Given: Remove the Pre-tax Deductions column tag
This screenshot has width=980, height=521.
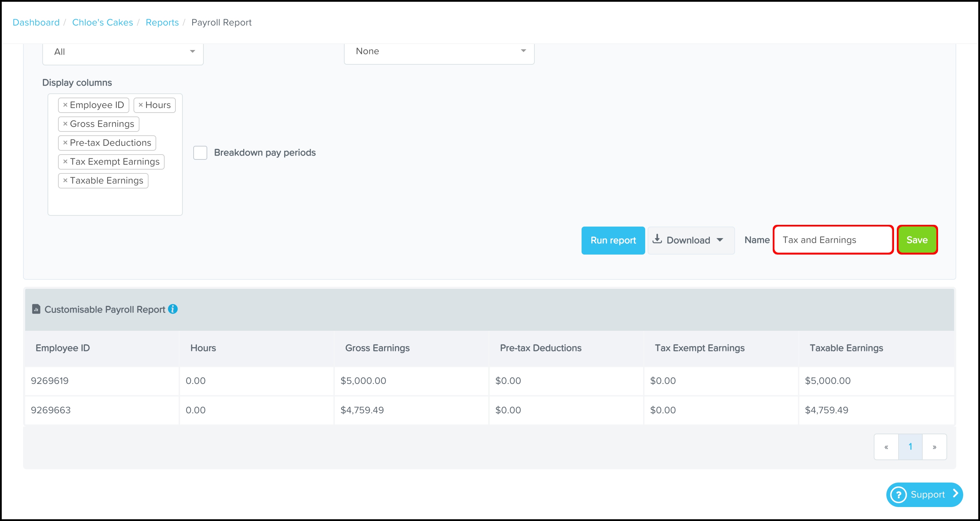Looking at the screenshot, I should (x=65, y=143).
